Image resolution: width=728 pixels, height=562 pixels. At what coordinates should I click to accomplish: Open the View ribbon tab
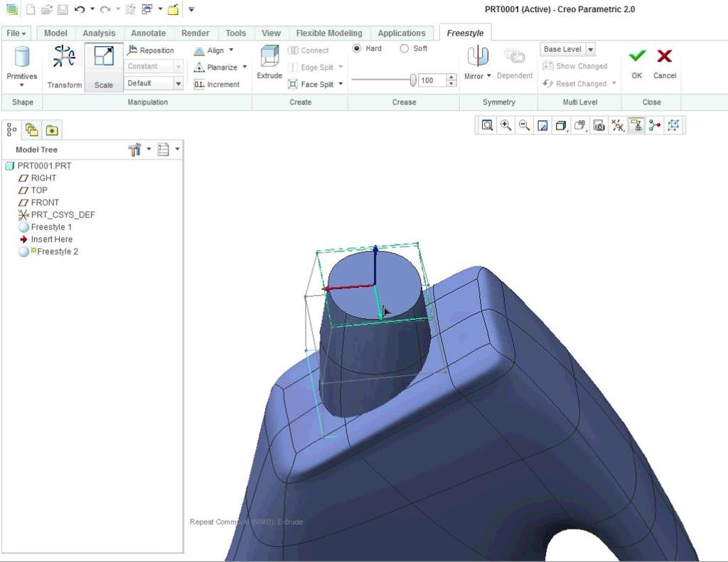coord(271,33)
